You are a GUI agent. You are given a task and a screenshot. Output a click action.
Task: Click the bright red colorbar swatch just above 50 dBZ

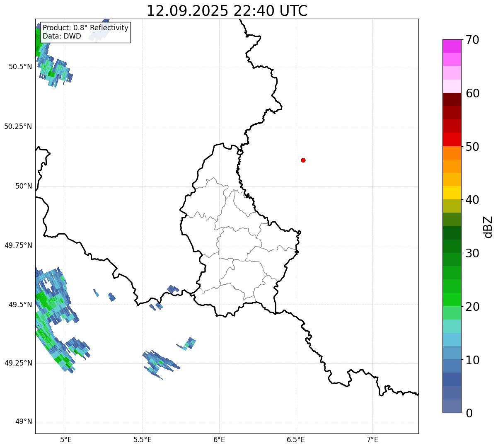(x=452, y=140)
